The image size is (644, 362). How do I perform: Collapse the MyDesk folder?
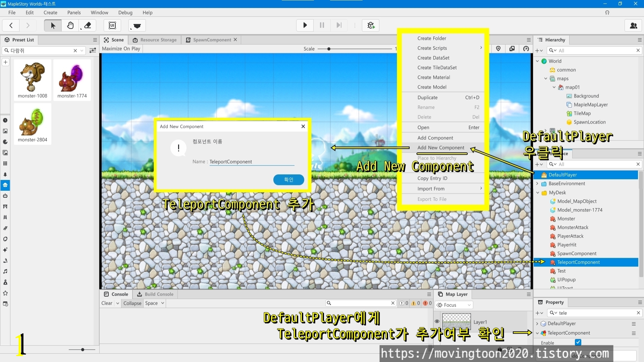538,192
